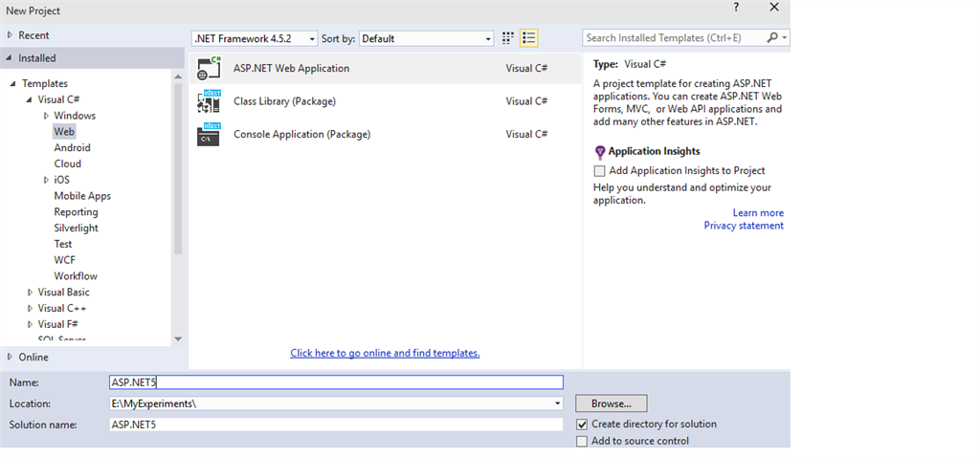The width and height of the screenshot is (980, 457).
Task: Click the Class Library (Package) template icon
Action: 209,101
